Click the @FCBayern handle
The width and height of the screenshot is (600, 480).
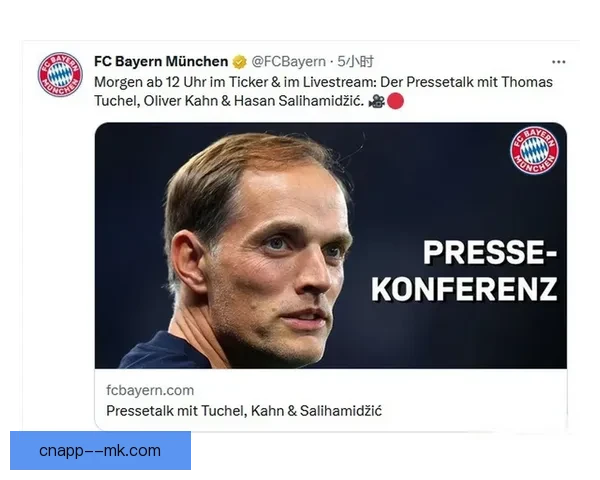click(x=289, y=62)
